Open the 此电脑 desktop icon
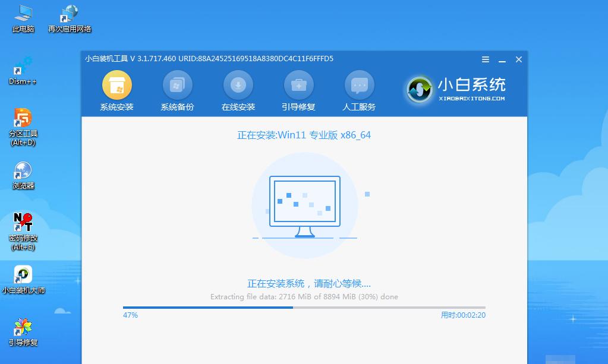 click(x=23, y=18)
